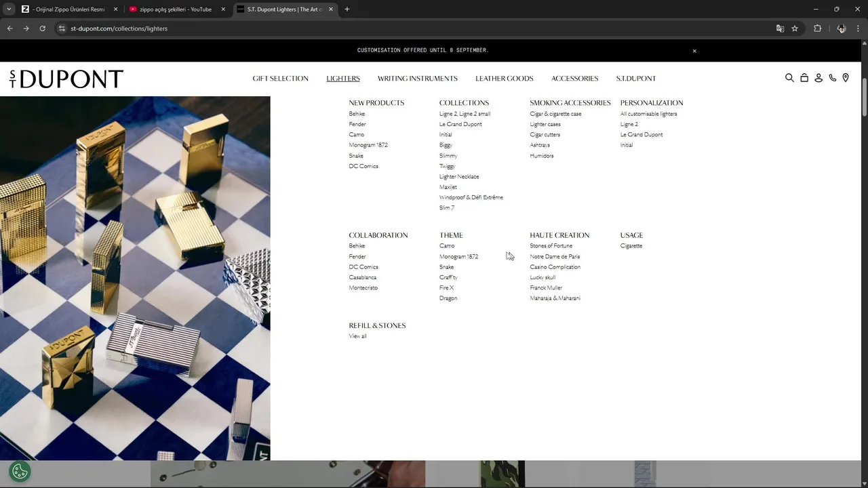This screenshot has height=488, width=868.
Task: Dismiss the customisation announcement banner
Action: [694, 51]
